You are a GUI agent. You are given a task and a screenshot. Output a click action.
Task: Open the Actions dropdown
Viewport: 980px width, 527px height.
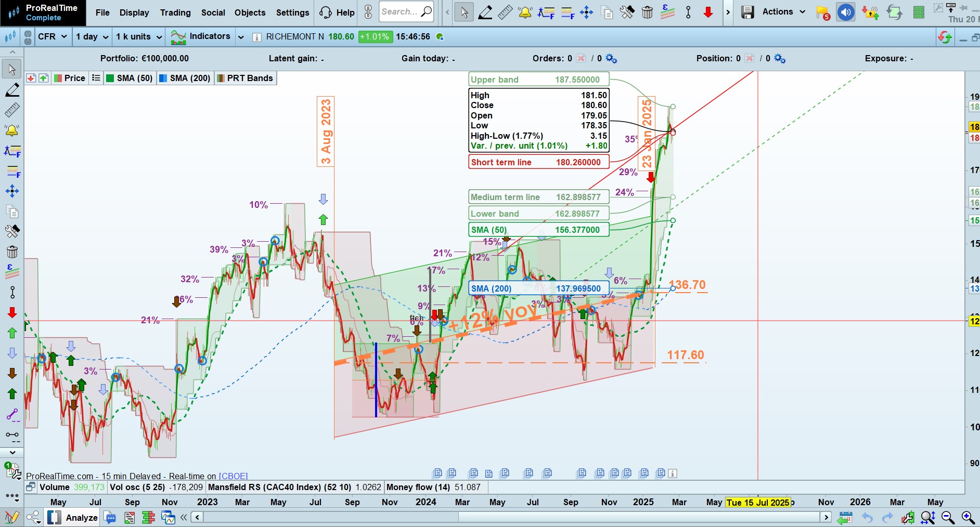[783, 12]
